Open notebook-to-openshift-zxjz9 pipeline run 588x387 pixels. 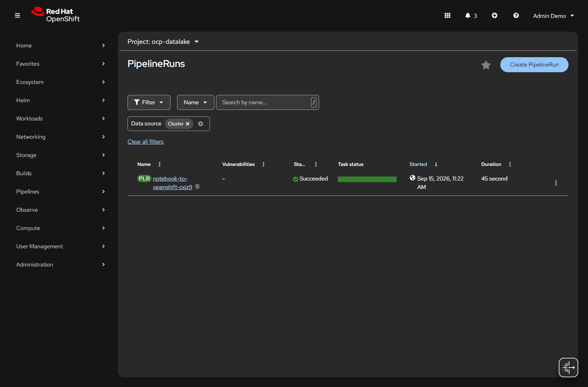tap(172, 183)
